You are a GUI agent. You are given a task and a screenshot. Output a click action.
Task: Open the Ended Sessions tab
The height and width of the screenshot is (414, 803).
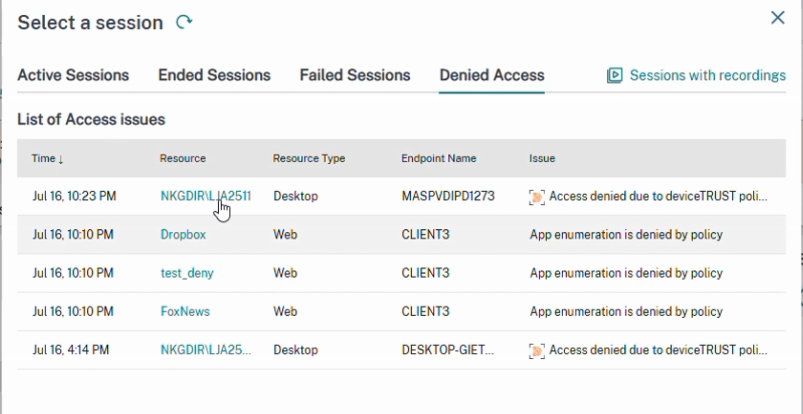point(214,75)
